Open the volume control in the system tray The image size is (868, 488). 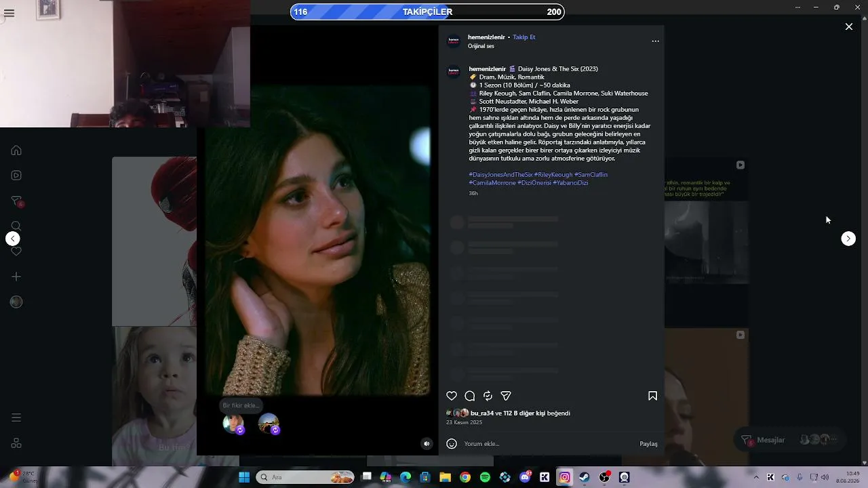[825, 477]
